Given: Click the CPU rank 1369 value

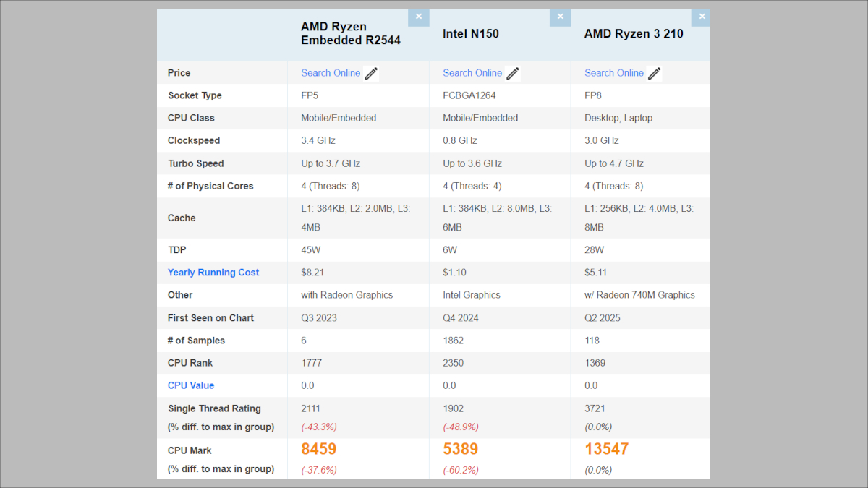Looking at the screenshot, I should 595,363.
